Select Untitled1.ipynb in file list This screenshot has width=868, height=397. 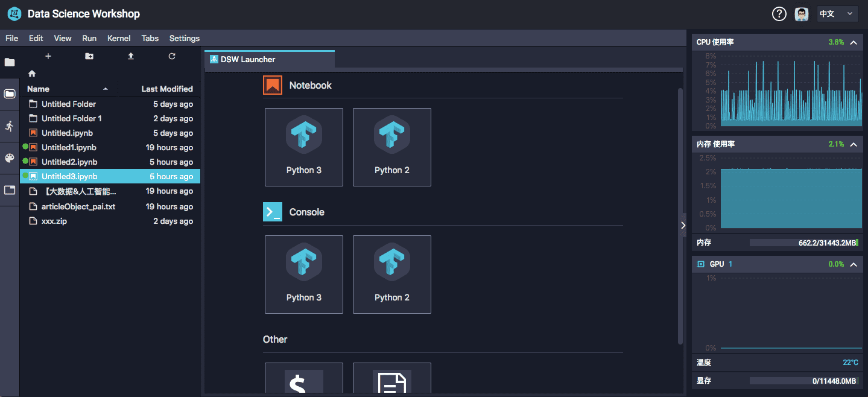110,147
